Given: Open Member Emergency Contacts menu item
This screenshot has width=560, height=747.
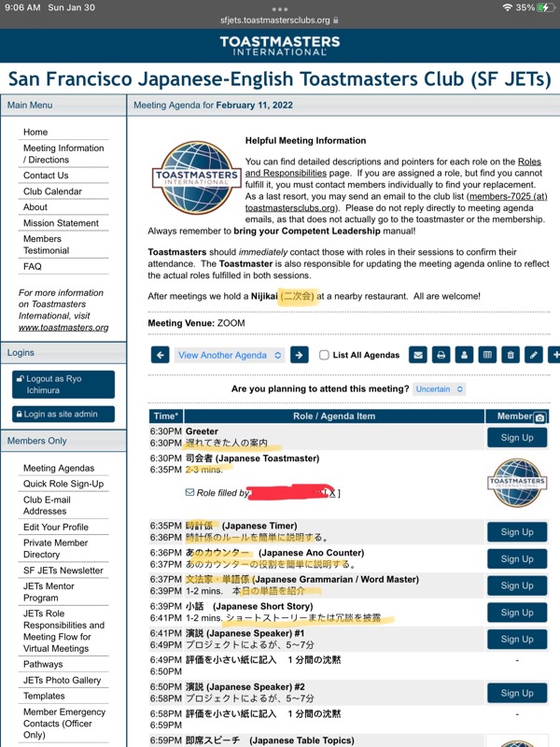Looking at the screenshot, I should point(64,723).
